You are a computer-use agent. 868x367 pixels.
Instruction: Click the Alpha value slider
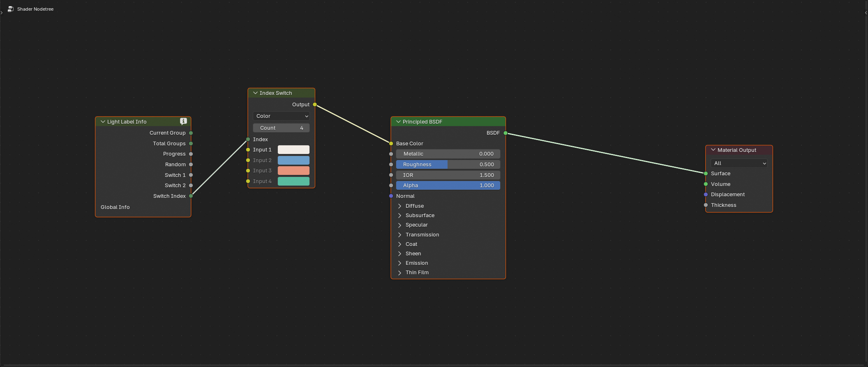click(448, 186)
